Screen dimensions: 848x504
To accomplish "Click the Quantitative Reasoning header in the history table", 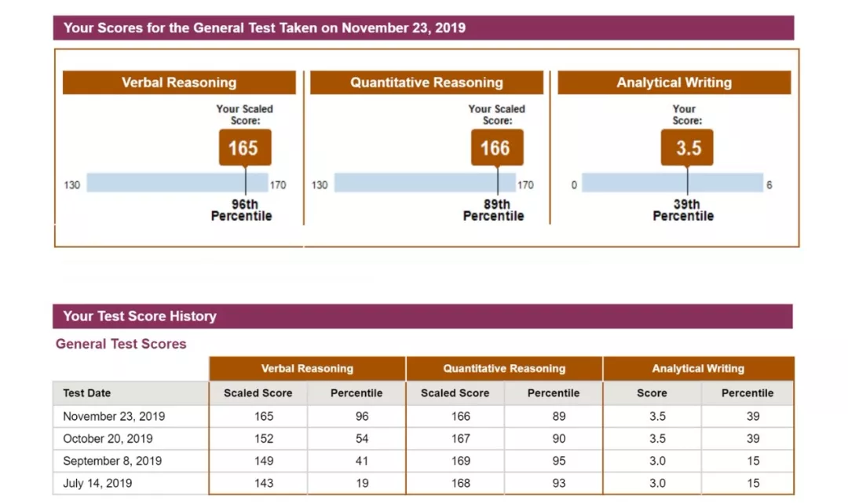I will click(504, 368).
